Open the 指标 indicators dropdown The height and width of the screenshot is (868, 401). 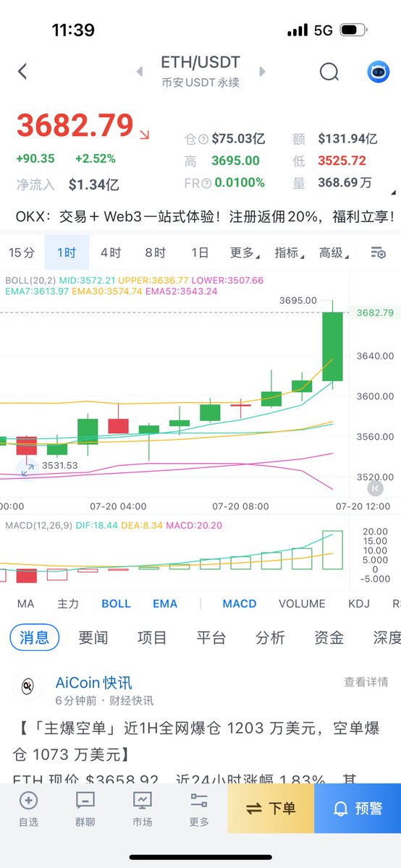pyautogui.click(x=288, y=252)
